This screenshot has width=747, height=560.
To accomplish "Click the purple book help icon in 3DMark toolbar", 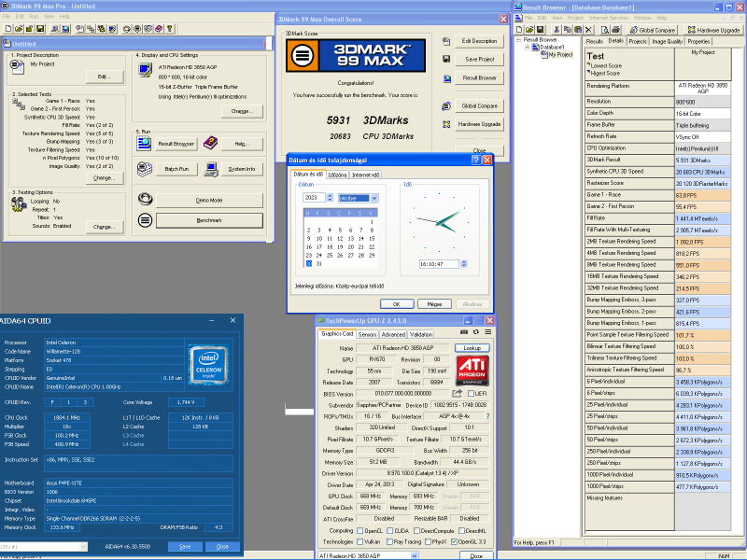I will (159, 29).
